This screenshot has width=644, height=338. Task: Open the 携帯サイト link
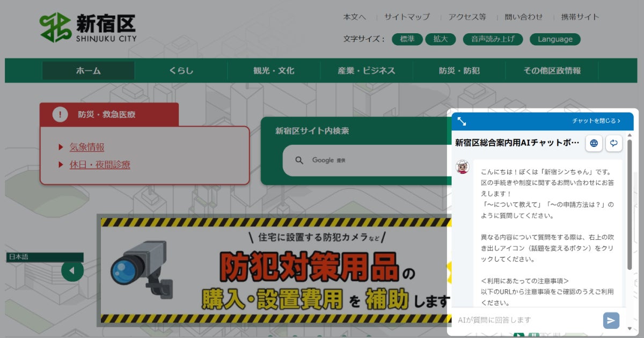[x=580, y=17]
